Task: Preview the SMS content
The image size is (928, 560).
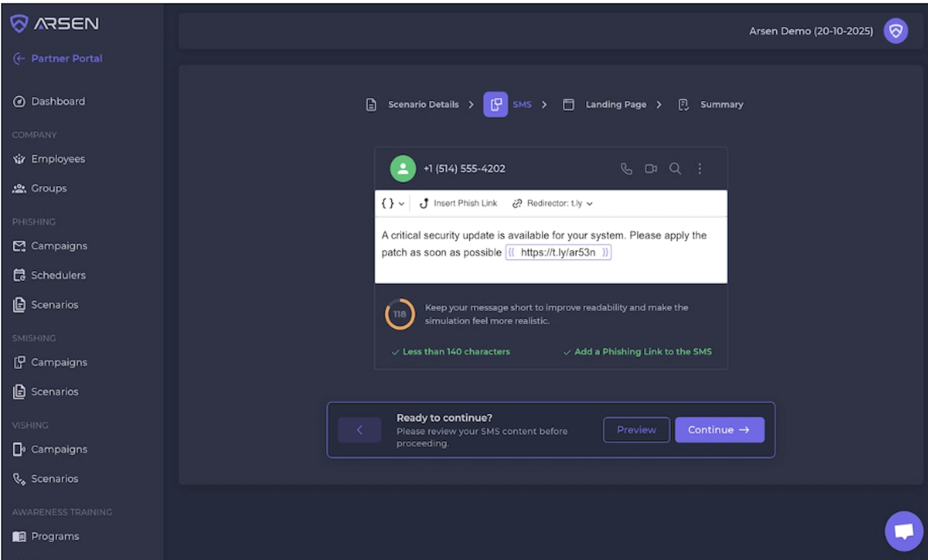Action: (636, 430)
